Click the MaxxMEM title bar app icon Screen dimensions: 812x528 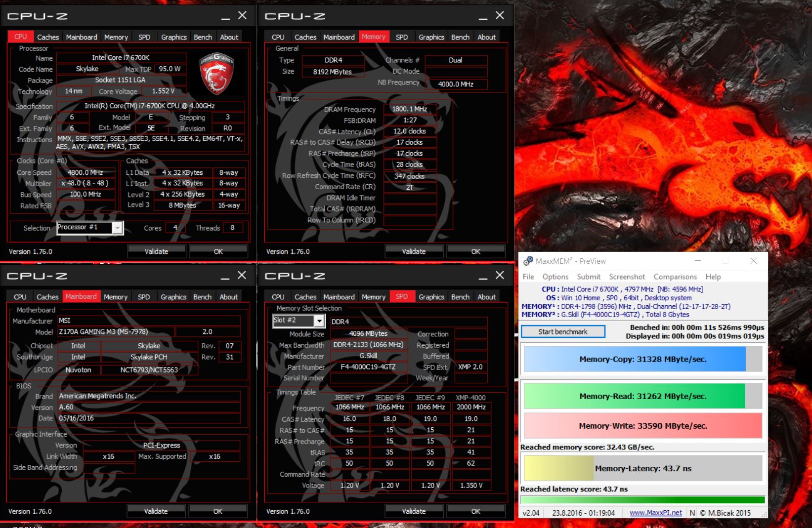[x=528, y=261]
